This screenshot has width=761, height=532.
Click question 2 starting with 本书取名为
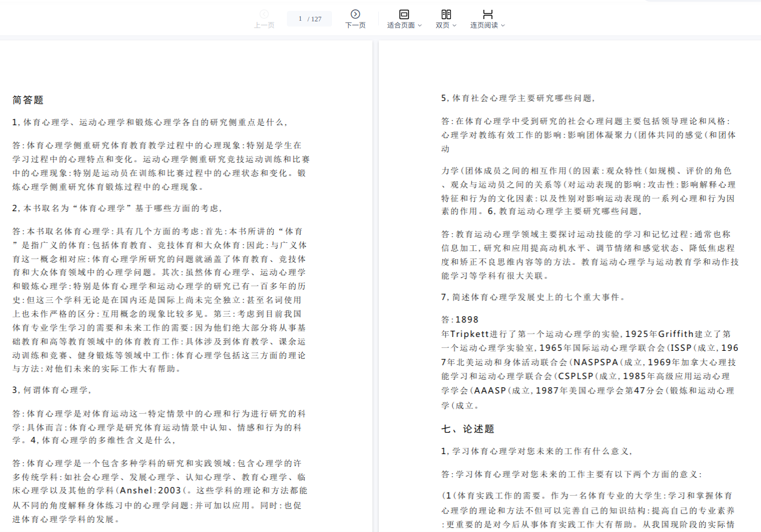tap(117, 208)
